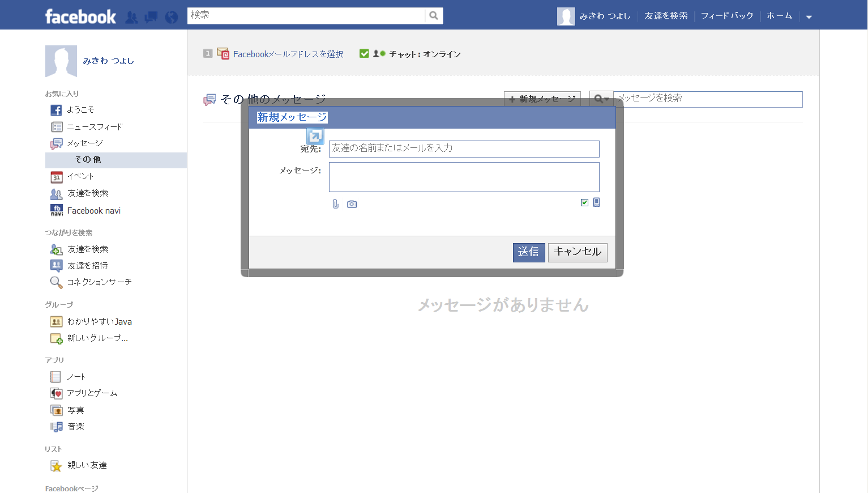Click the メッセージ body text area
Screen dimensions: 868x493
(464, 177)
